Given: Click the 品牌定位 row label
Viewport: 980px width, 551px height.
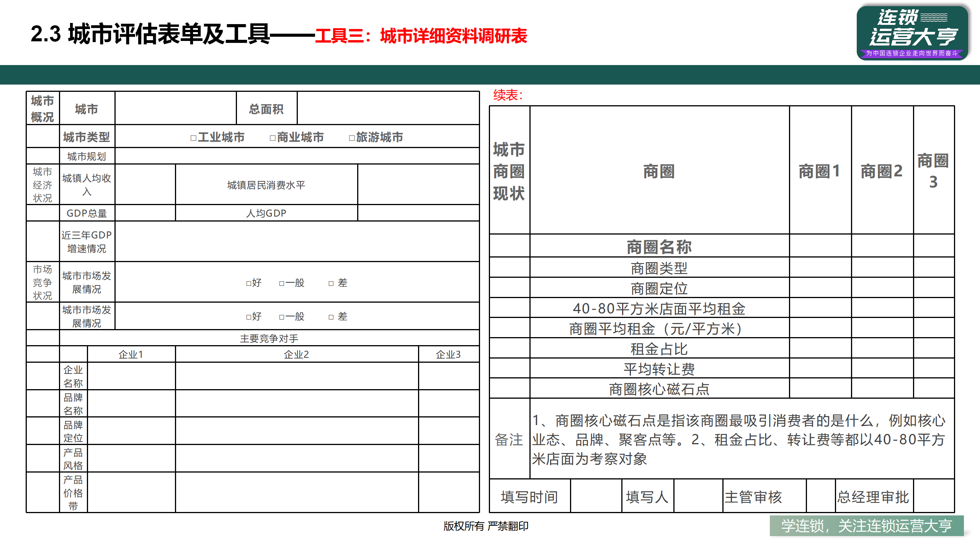Looking at the screenshot, I should pos(73,431).
